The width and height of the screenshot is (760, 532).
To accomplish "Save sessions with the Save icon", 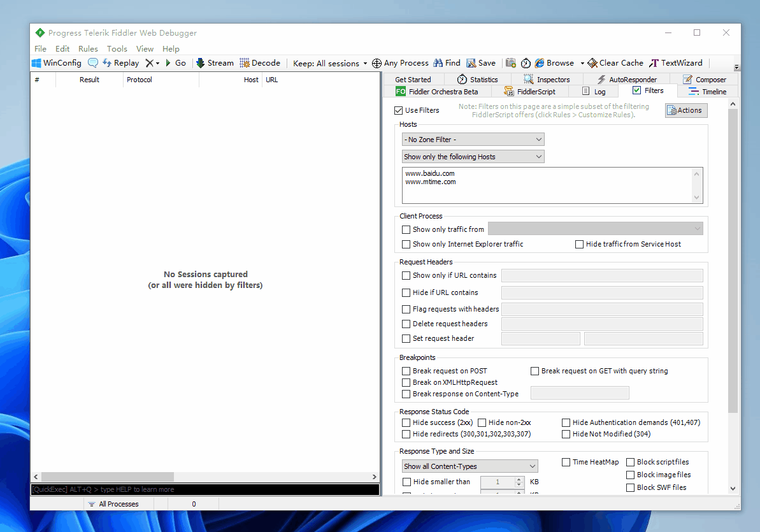I will click(481, 63).
